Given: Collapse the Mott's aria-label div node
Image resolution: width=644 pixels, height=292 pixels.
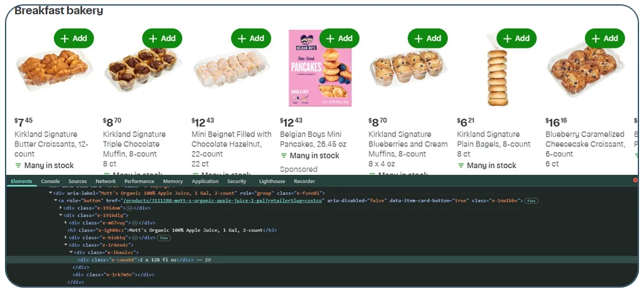Looking at the screenshot, I should point(50,193).
